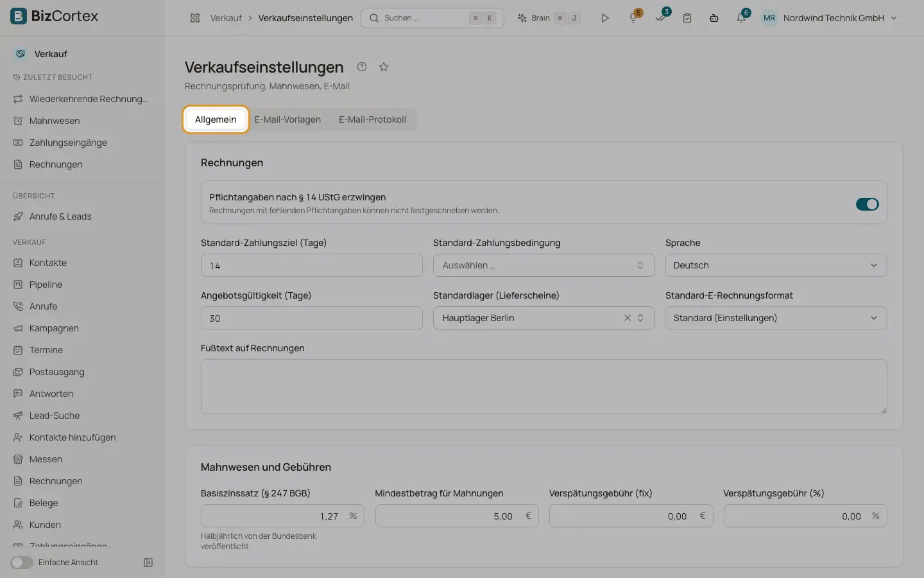The width and height of the screenshot is (924, 578).
Task: Open the notifications bell icon
Action: (741, 18)
